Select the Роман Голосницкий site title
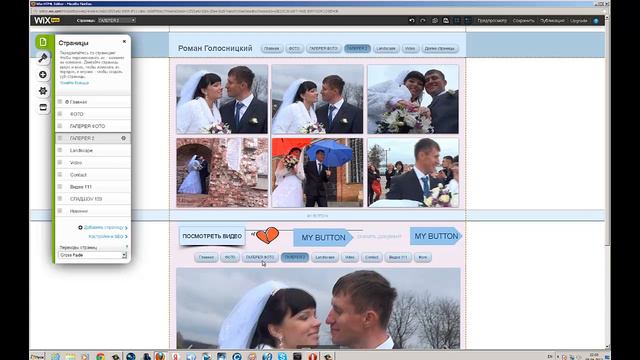 coord(215,48)
